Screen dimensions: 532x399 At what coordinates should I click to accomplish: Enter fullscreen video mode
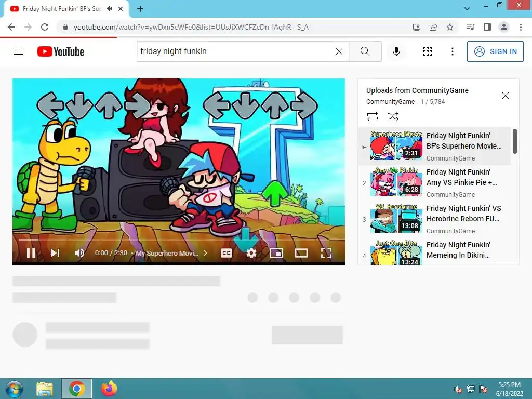click(x=326, y=253)
